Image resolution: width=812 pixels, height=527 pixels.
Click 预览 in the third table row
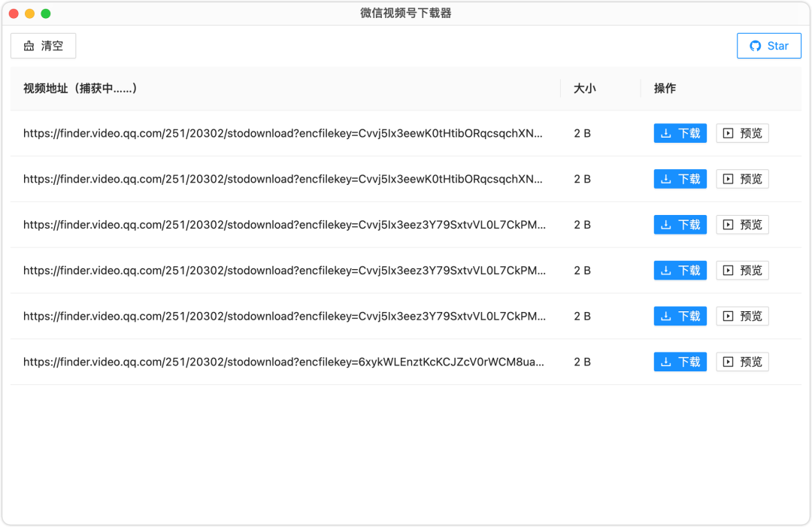click(742, 225)
